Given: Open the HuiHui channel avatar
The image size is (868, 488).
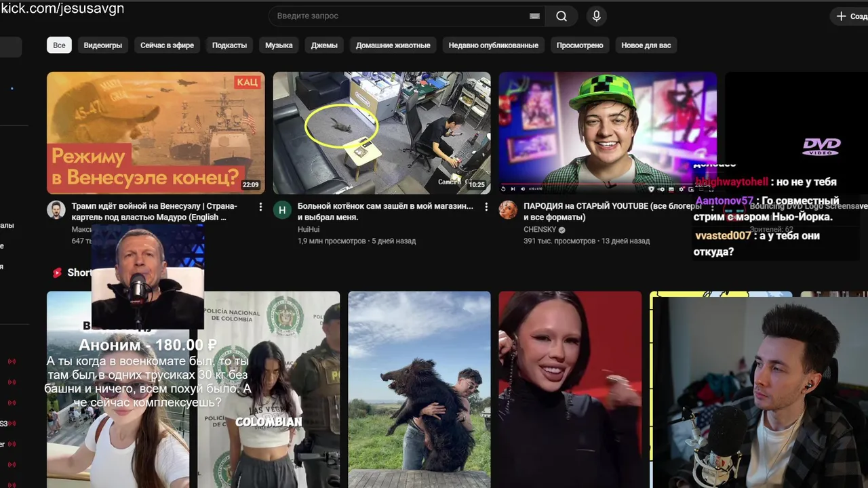Looking at the screenshot, I should pyautogui.click(x=282, y=210).
